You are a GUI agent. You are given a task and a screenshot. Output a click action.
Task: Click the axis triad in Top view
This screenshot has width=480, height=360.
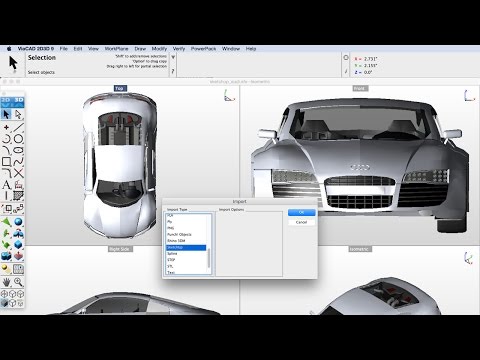(229, 96)
